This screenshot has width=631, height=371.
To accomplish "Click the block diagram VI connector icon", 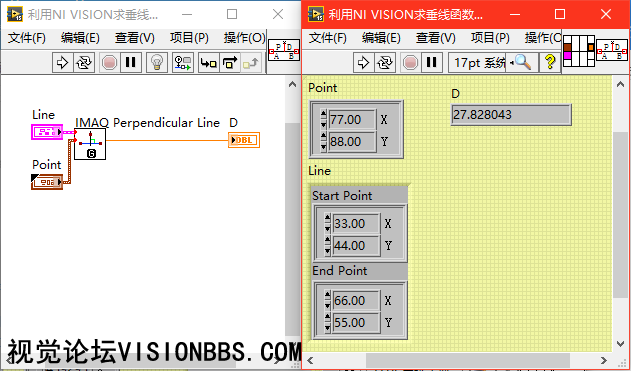I will pos(284,50).
